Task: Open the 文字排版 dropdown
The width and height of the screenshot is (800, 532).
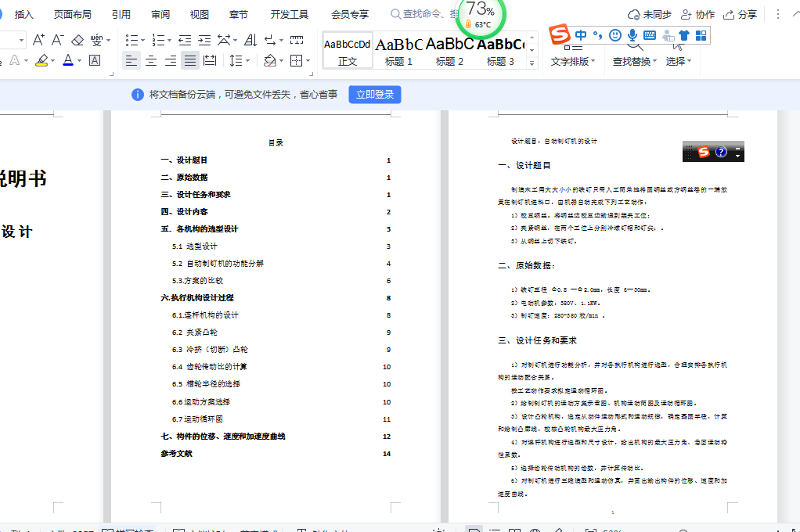Action: pos(571,59)
